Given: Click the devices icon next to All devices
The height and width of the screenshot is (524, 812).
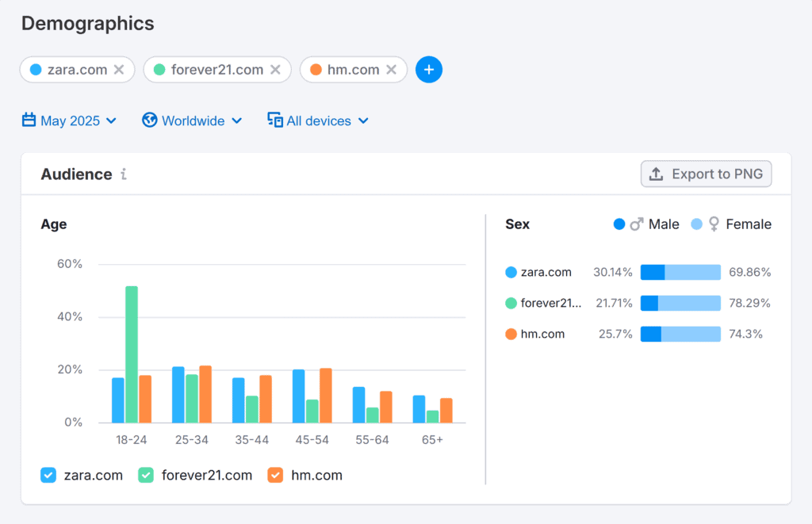Looking at the screenshot, I should [275, 120].
